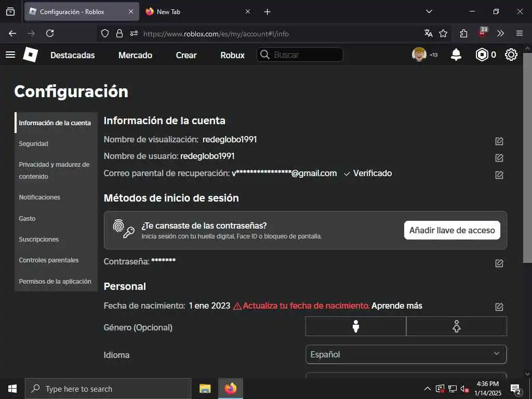Screen dimensions: 532x399
Task: Bookmark this page with star icon
Action: 443,33
